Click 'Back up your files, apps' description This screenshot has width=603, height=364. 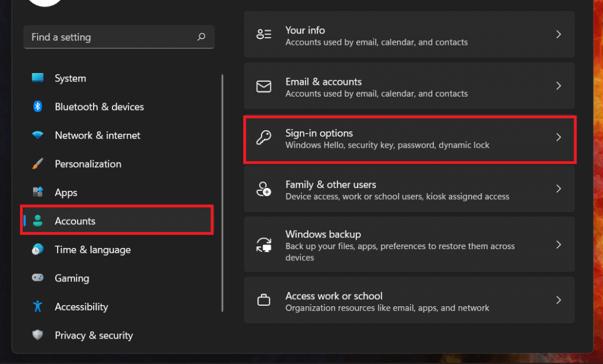click(400, 252)
